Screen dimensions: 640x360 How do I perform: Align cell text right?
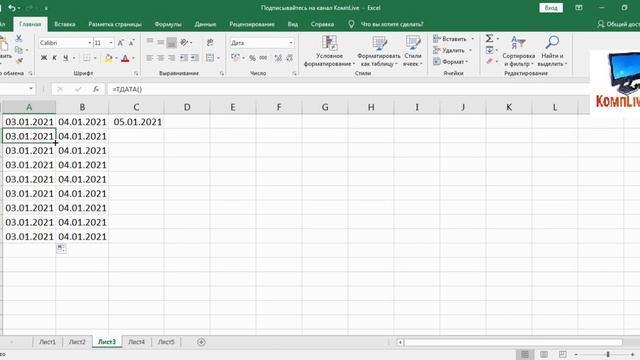click(172, 58)
